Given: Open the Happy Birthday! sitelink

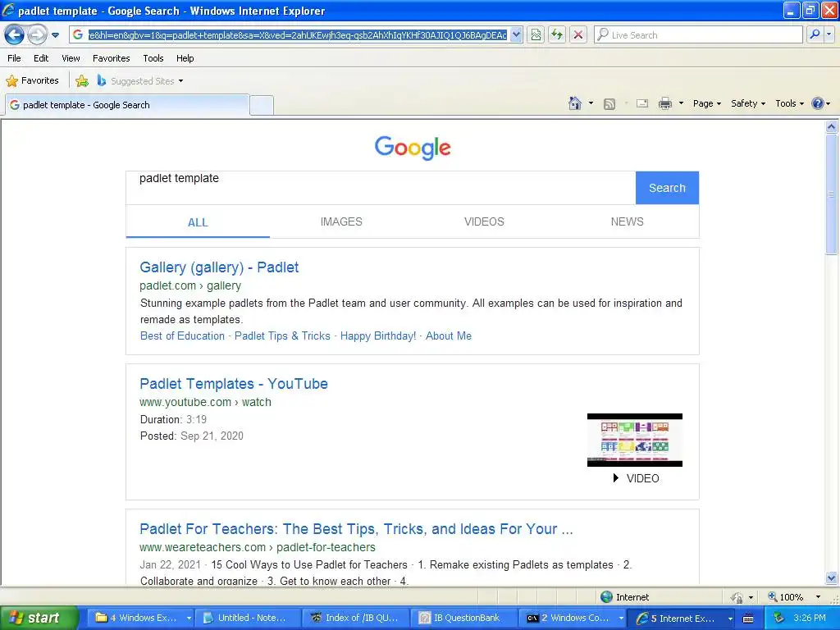Looking at the screenshot, I should 378,336.
